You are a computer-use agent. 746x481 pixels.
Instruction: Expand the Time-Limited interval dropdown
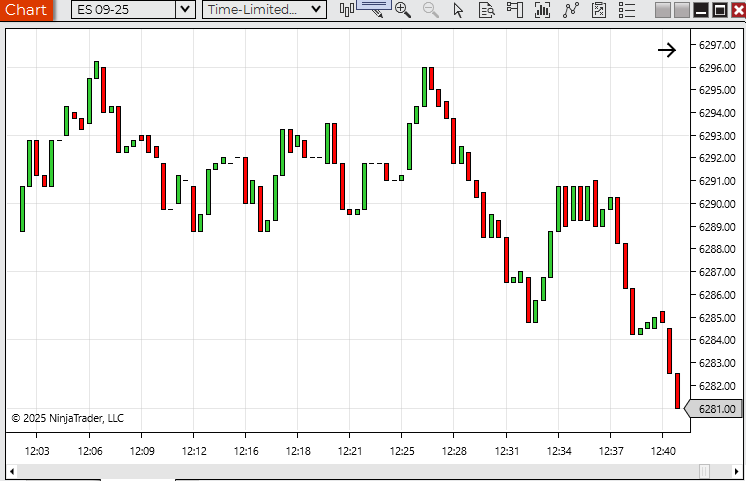click(316, 10)
